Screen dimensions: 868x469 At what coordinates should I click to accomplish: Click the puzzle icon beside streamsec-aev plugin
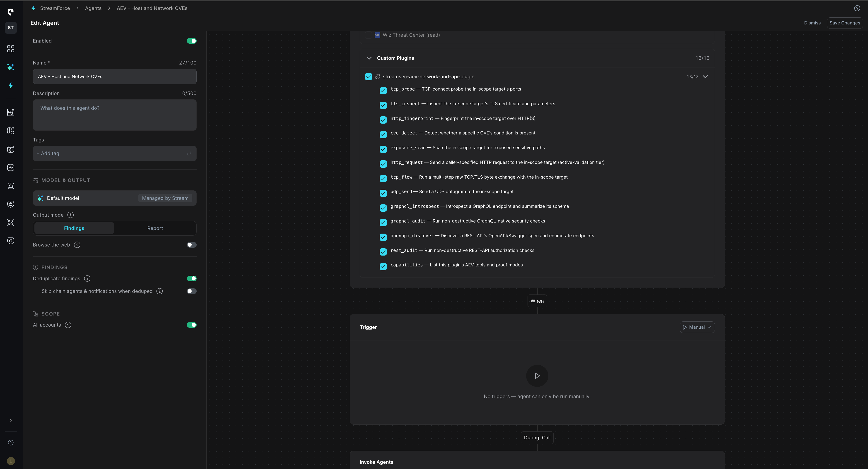[x=377, y=77]
